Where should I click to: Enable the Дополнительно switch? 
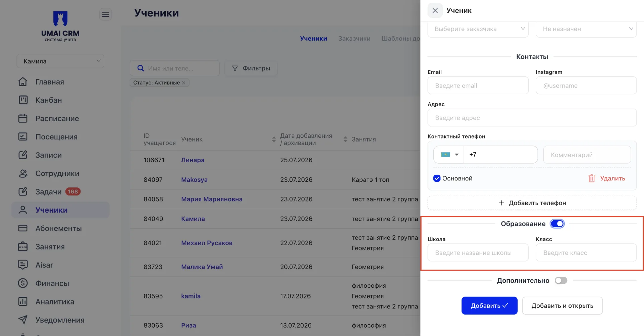pos(561,280)
